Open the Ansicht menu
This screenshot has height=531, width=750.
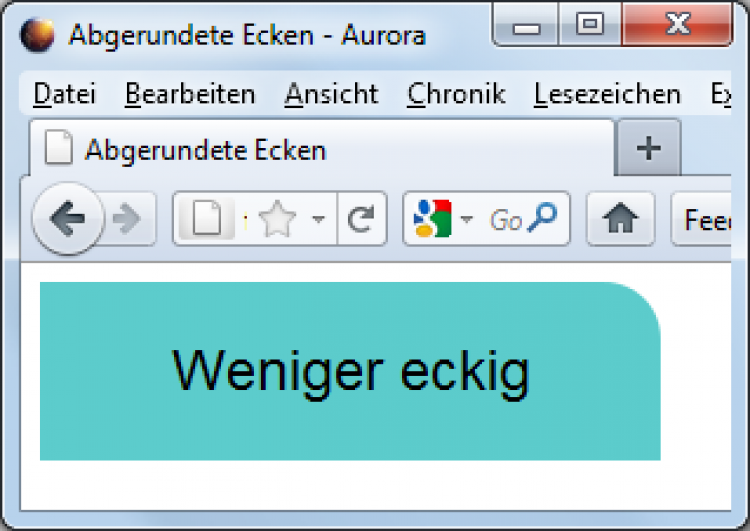(x=331, y=95)
